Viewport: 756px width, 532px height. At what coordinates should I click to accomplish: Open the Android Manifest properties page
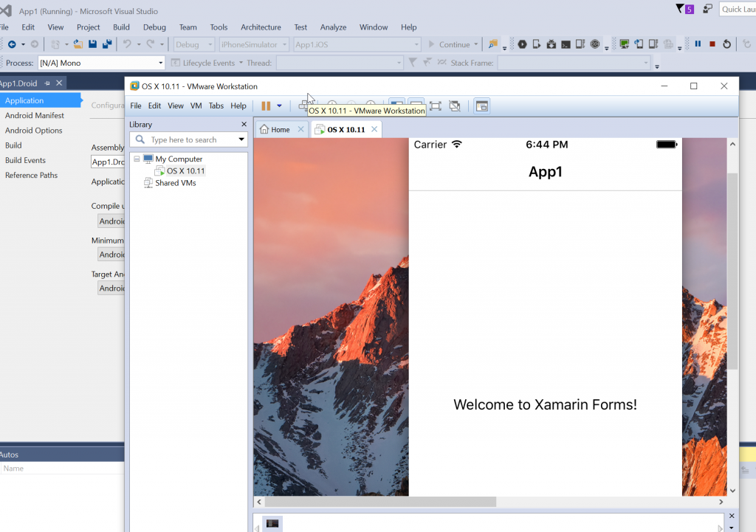click(34, 115)
